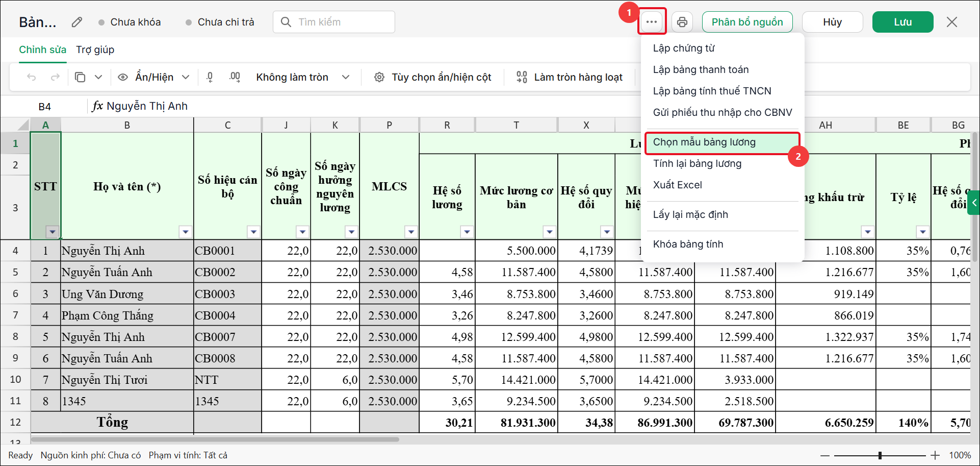
Task: Click zoom out minus icon
Action: [824, 455]
